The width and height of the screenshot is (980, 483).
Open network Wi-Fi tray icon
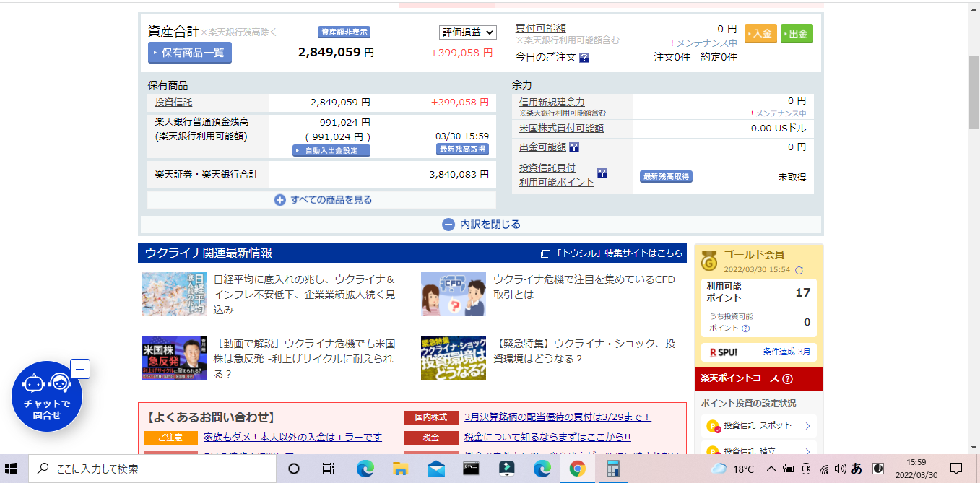pos(824,469)
